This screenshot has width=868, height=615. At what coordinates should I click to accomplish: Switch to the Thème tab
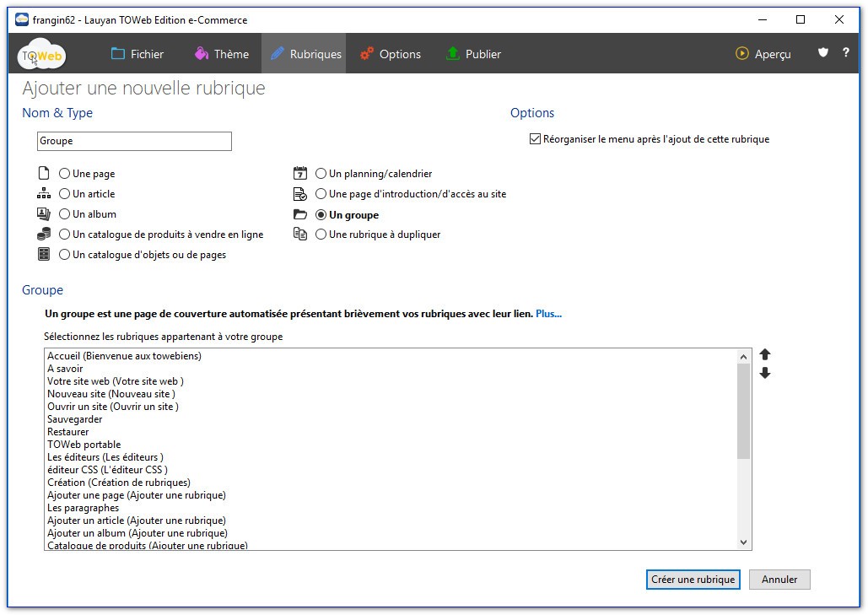222,54
